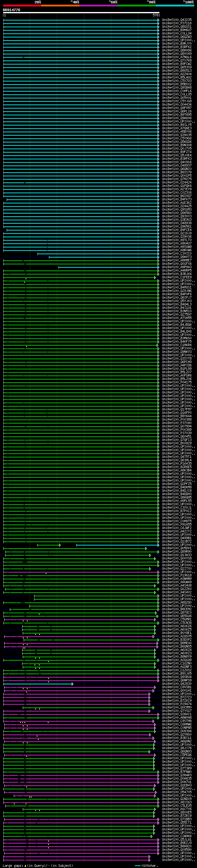Select label UniRef100_Q96560

coord(177,213)
